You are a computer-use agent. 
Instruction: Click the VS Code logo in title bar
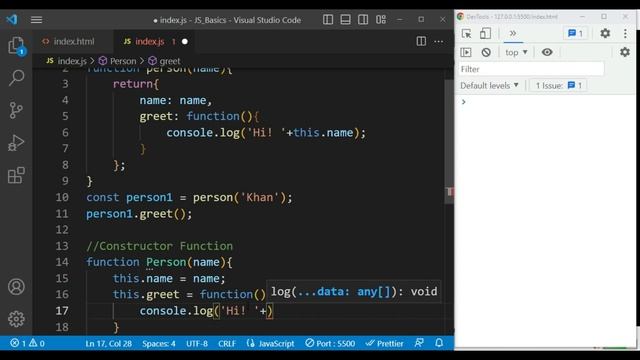coord(12,19)
